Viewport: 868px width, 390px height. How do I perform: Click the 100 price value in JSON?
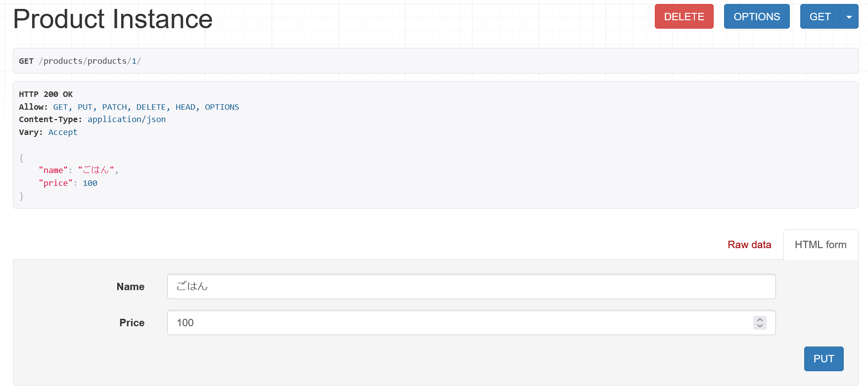pyautogui.click(x=90, y=183)
